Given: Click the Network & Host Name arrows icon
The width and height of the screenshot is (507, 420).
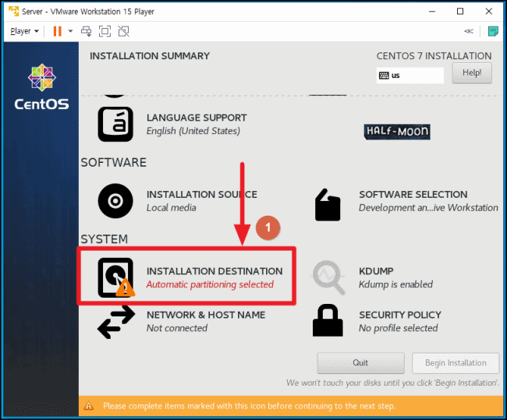Looking at the screenshot, I should 116,322.
